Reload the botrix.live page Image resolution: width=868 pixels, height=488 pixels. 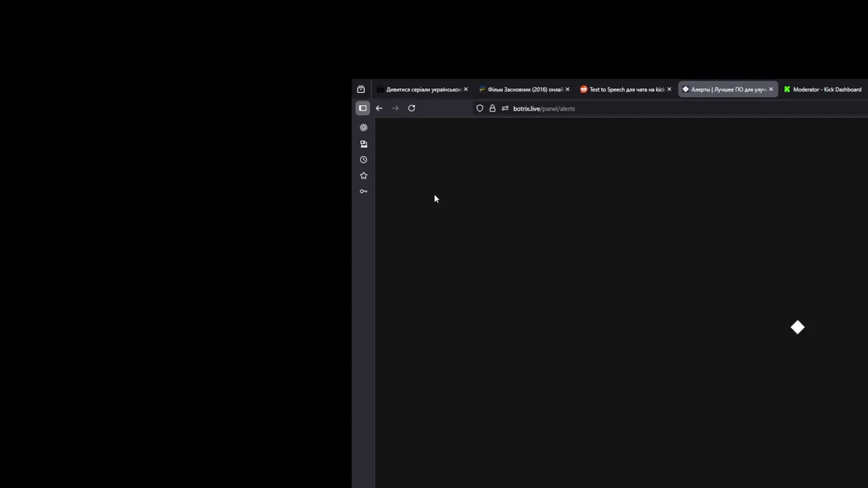(412, 108)
